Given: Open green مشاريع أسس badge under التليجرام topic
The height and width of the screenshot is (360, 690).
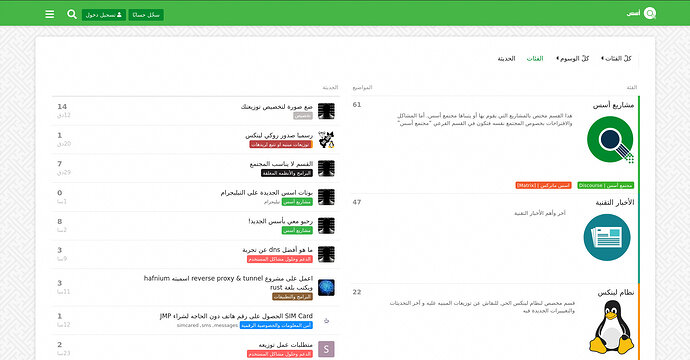Looking at the screenshot, I should click(x=297, y=202).
